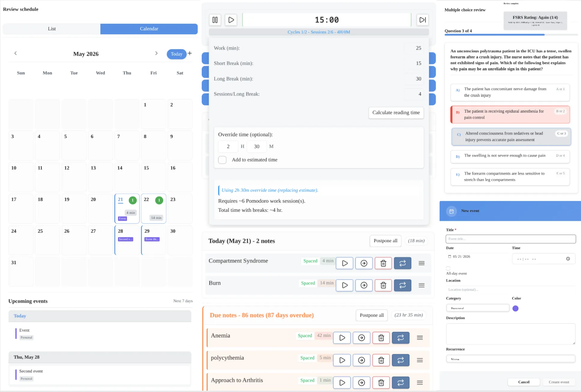581x392 pixels.
Task: Edit the override minutes field
Action: pos(257,147)
